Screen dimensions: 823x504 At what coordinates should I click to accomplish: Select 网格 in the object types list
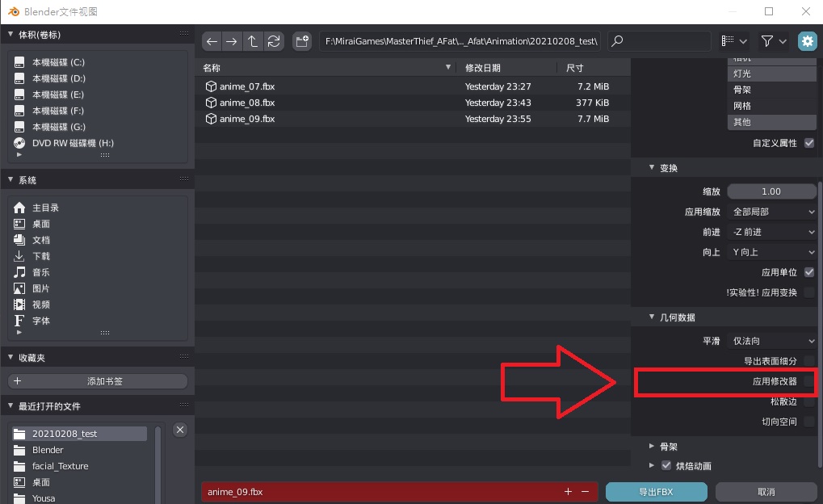tap(771, 106)
